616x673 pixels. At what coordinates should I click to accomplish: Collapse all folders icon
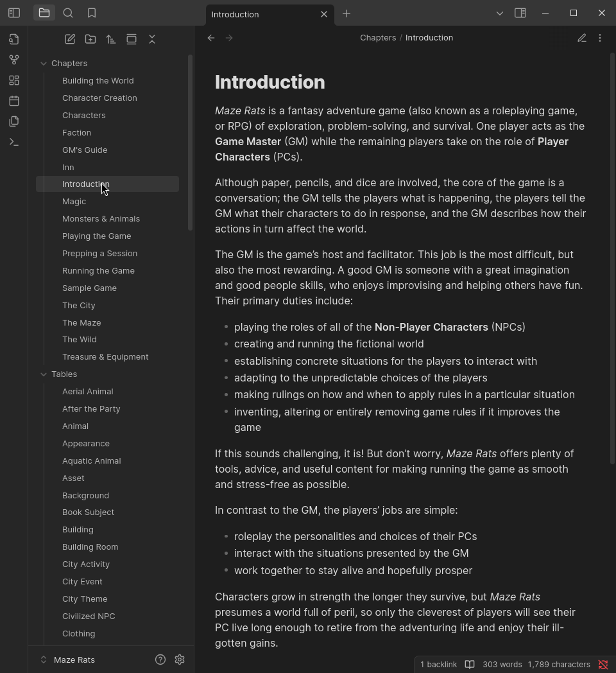click(x=152, y=39)
